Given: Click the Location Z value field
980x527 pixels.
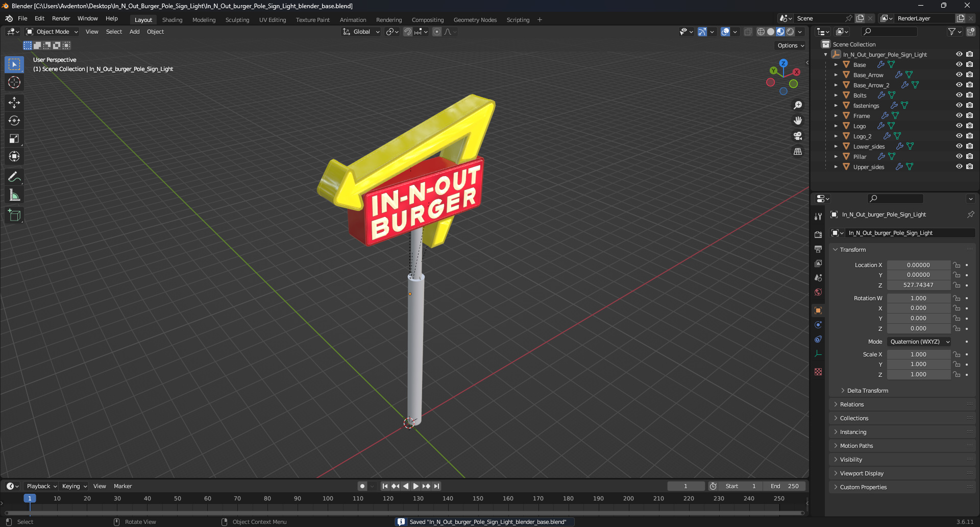Looking at the screenshot, I should pyautogui.click(x=918, y=285).
